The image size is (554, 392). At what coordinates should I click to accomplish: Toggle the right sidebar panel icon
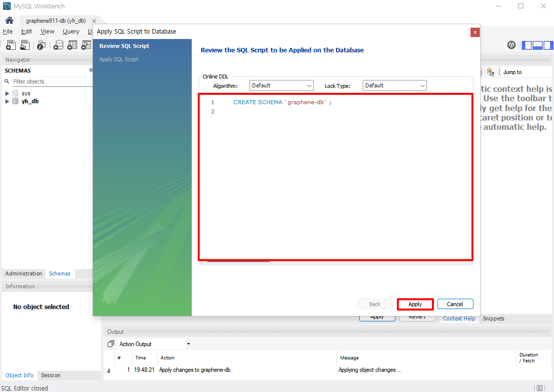(x=548, y=45)
